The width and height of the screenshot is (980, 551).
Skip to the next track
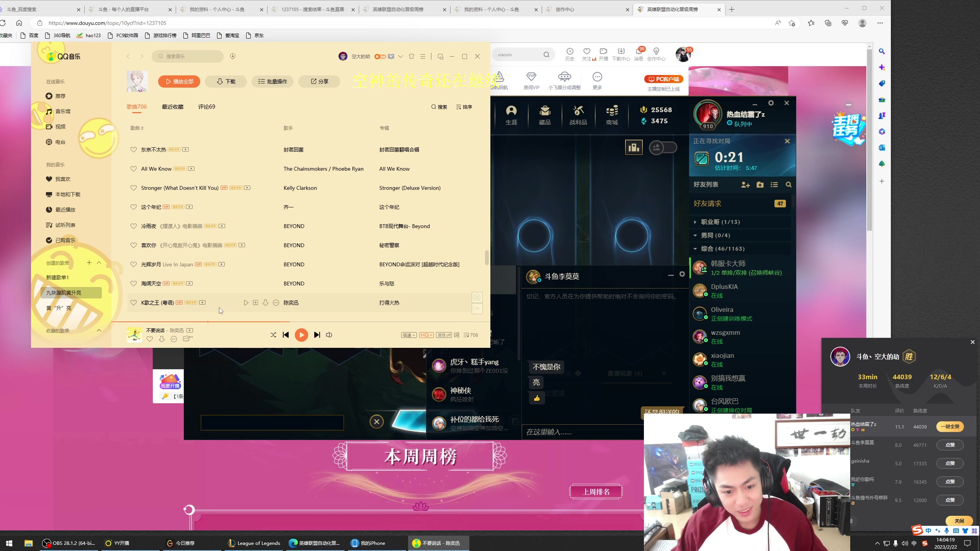[x=317, y=335]
